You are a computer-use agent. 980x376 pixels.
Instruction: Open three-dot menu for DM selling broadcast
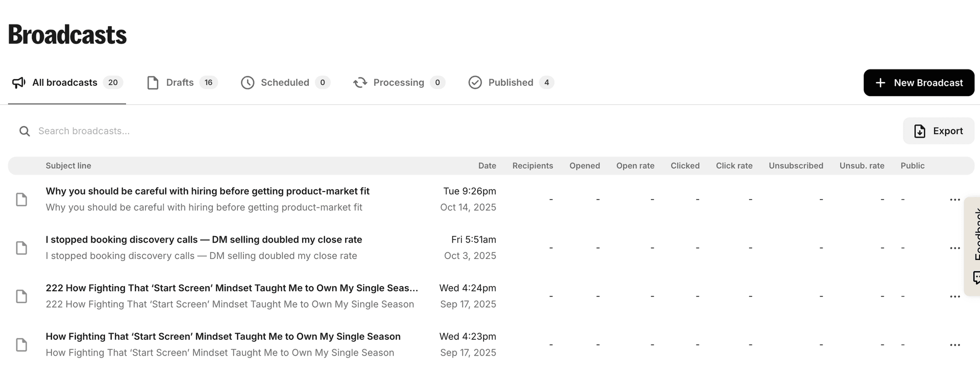[x=954, y=248]
